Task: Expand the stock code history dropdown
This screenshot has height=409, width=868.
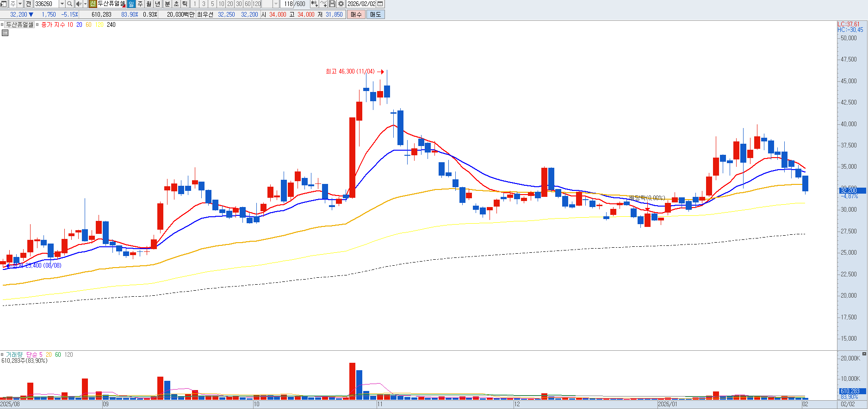Action: pos(62,4)
